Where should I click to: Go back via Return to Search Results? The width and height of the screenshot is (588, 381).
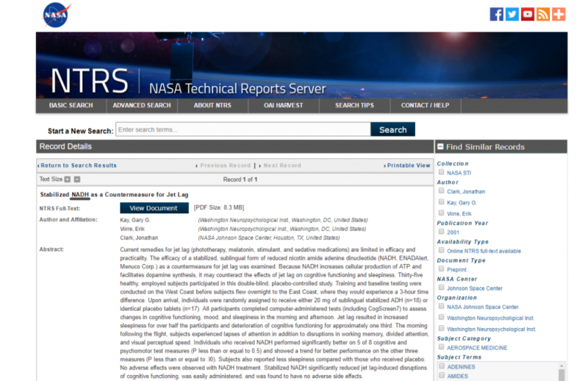tap(78, 165)
